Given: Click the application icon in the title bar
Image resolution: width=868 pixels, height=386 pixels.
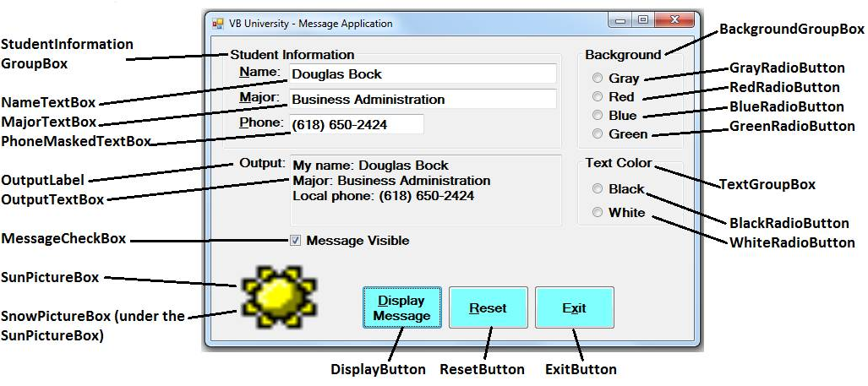Looking at the screenshot, I should pyautogui.click(x=217, y=23).
